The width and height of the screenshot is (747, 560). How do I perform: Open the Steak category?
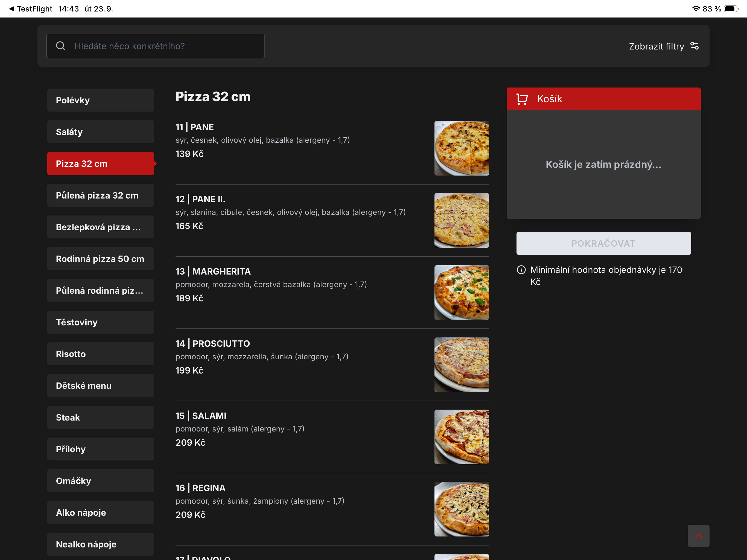[101, 418]
